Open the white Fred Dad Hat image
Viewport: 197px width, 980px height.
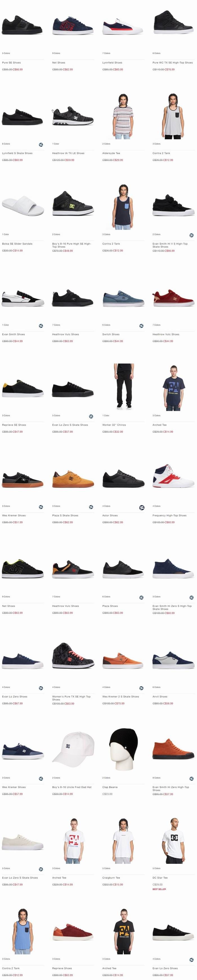click(73, 749)
